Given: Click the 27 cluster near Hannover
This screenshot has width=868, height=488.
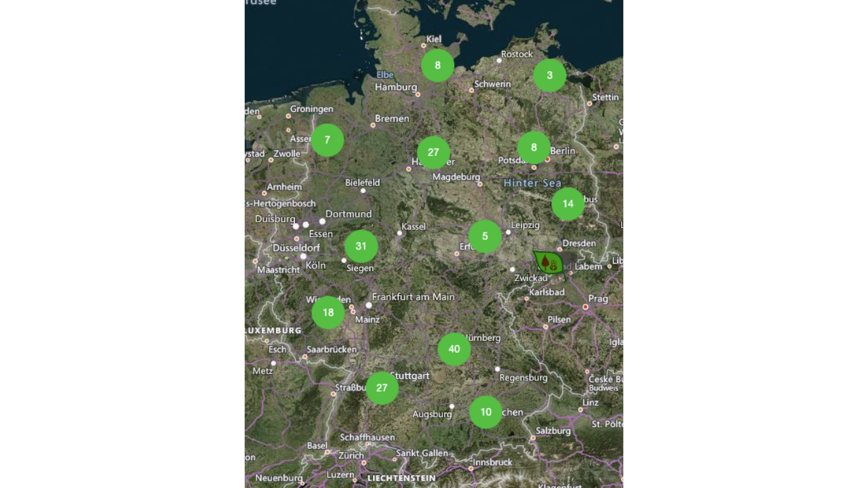Looking at the screenshot, I should 433,152.
